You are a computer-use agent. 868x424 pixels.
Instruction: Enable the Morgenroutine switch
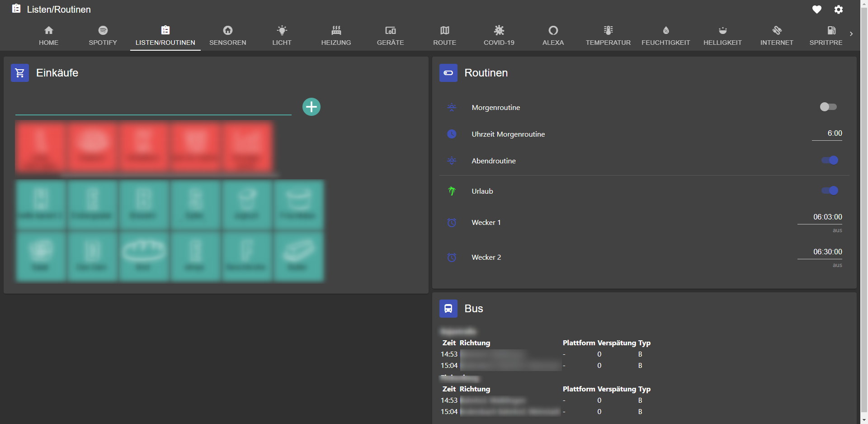click(x=828, y=107)
